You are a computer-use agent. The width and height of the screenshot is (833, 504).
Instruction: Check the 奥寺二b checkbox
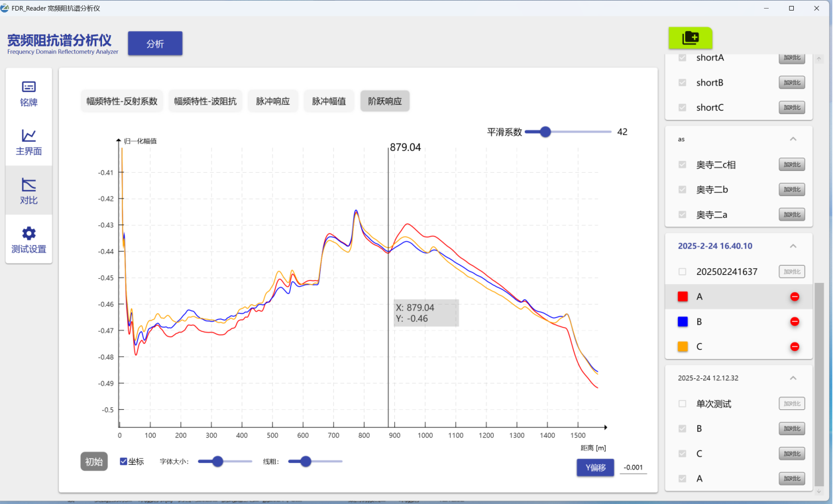coord(682,189)
